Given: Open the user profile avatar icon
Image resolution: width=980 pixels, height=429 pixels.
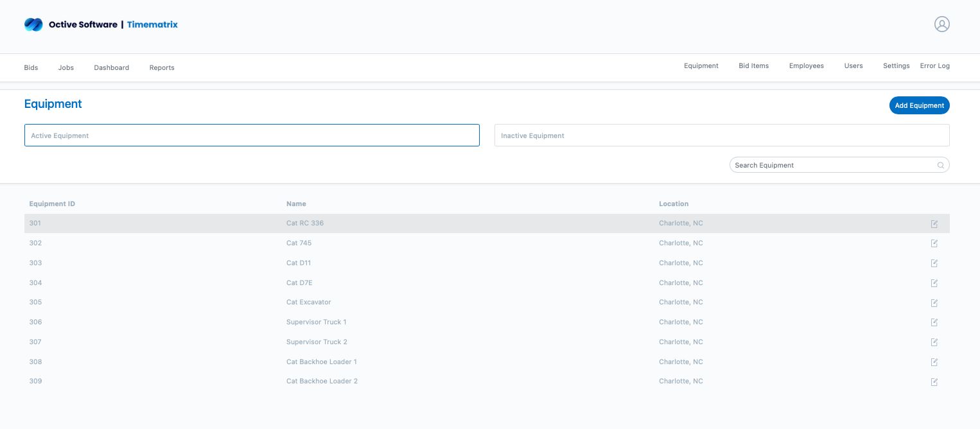Looking at the screenshot, I should point(941,24).
